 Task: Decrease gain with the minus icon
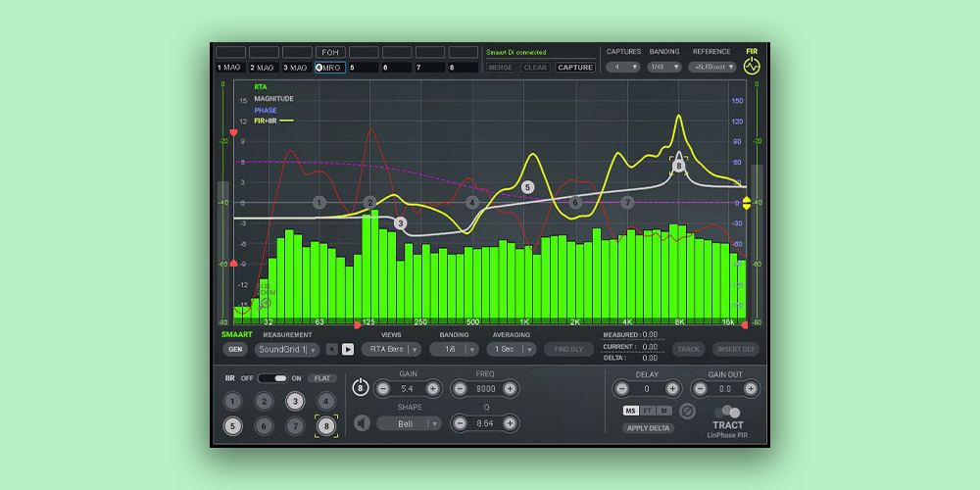[x=383, y=389]
